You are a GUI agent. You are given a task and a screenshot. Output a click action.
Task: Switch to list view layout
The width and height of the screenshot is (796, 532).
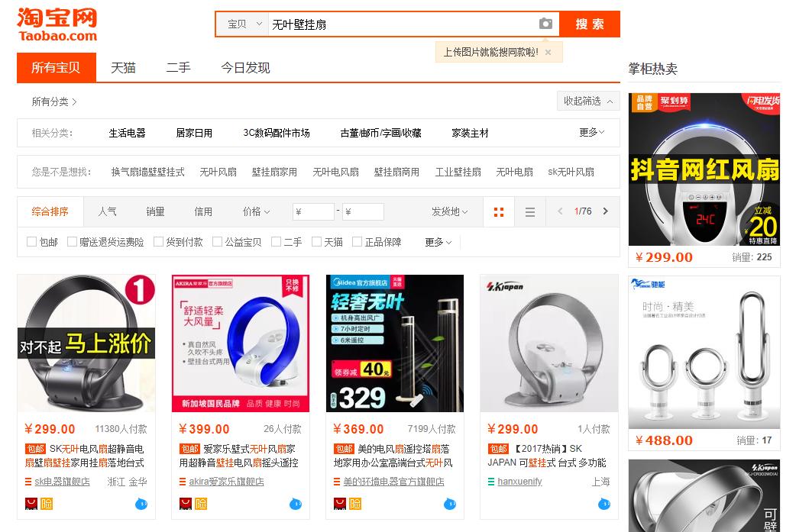[x=530, y=211]
